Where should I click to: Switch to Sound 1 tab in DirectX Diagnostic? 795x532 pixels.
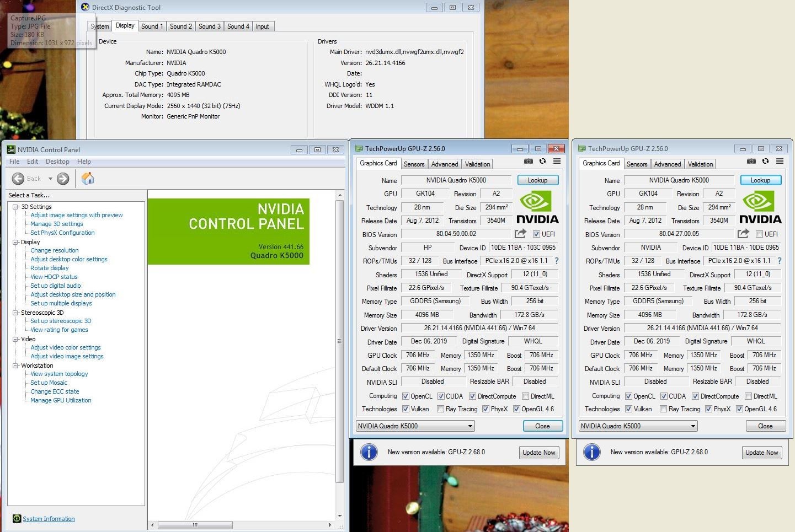coord(152,26)
